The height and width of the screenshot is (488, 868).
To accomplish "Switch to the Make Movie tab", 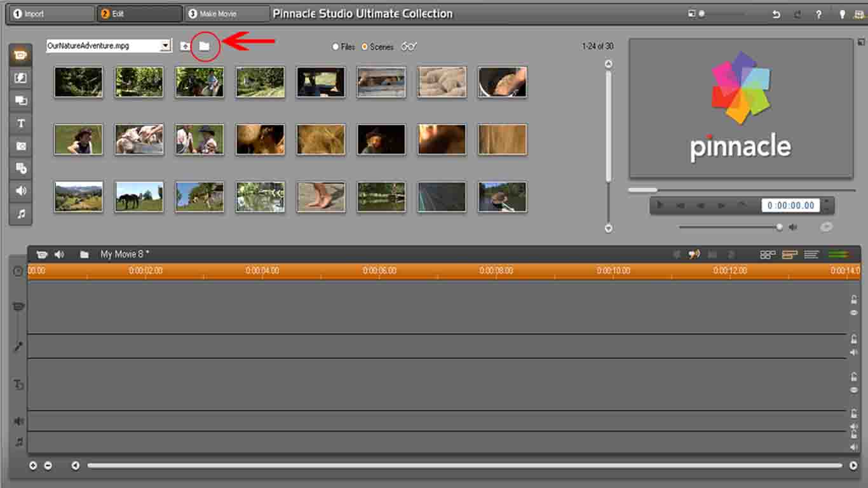I will (x=227, y=14).
